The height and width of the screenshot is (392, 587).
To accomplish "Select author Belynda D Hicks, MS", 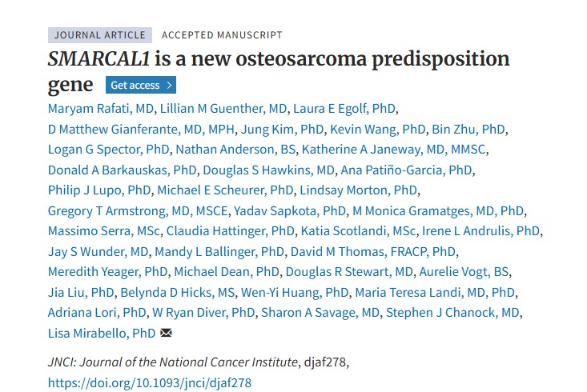I will tap(178, 292).
